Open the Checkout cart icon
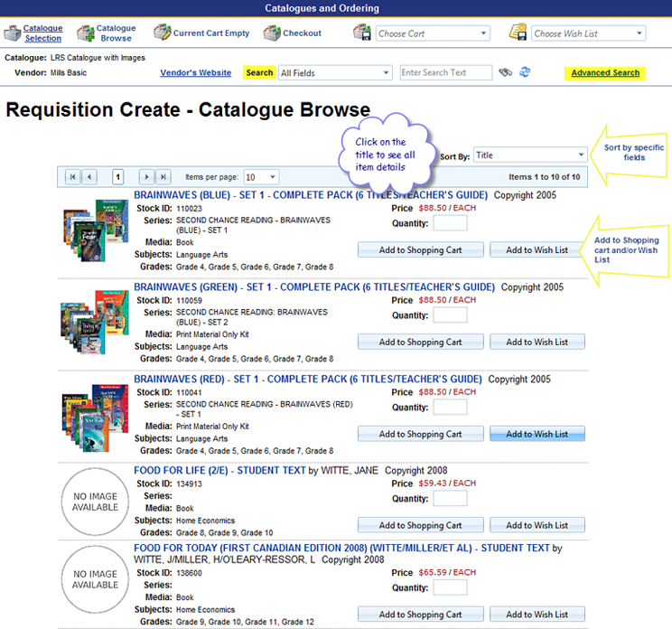Screen dimensions: 672x629 272,33
